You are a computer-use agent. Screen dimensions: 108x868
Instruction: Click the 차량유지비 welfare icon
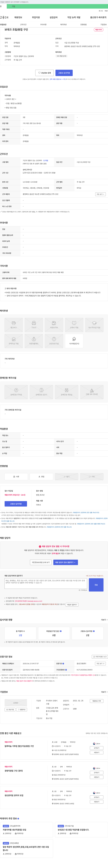tap(54, 325)
